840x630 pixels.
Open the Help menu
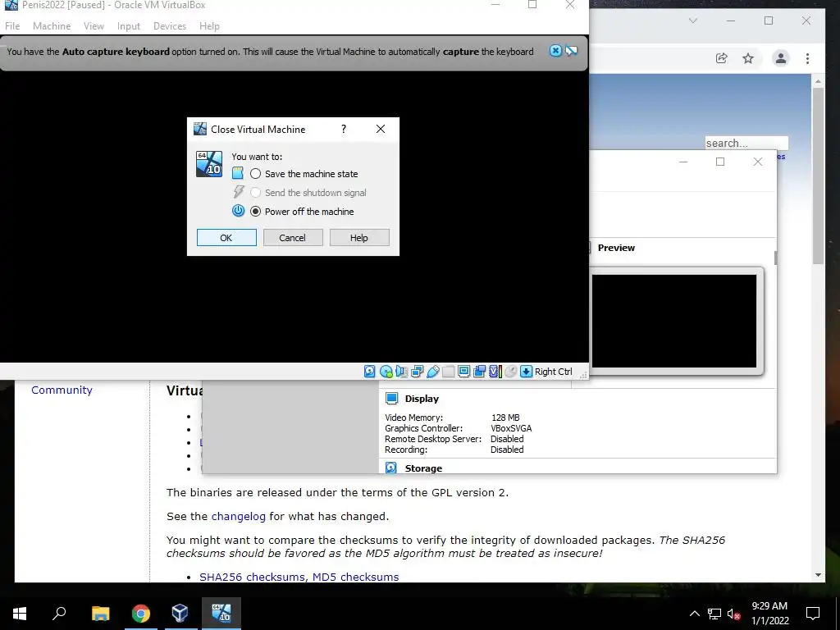pos(209,25)
